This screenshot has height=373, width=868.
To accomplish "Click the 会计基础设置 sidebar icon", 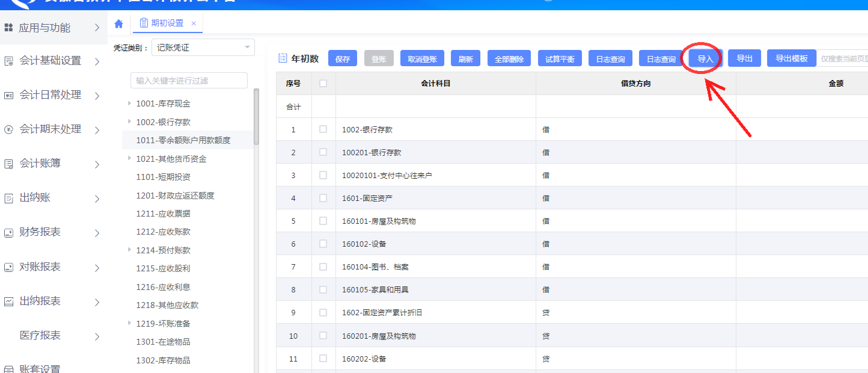I will point(8,61).
